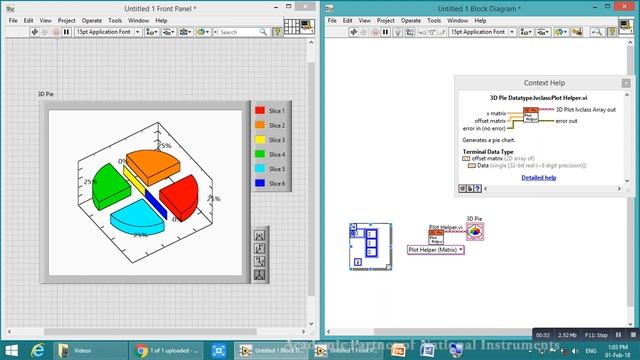The height and width of the screenshot is (360, 640).
Task: Click Run Continuously in Front Panel toolbar
Action: click(45, 32)
